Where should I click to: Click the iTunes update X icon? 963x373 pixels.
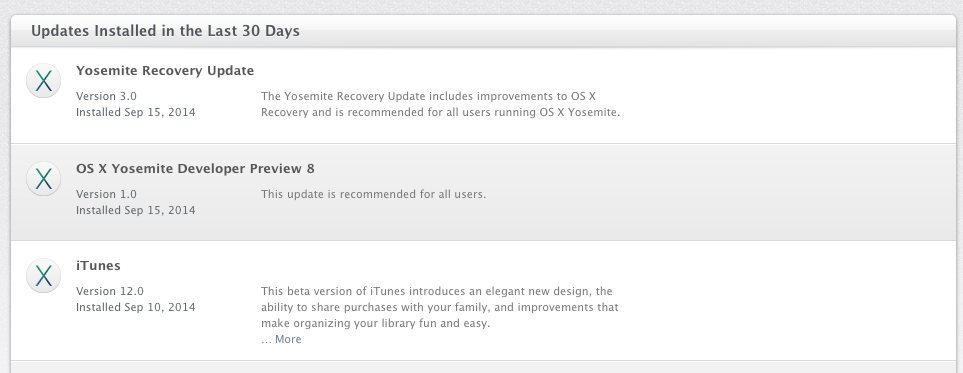(44, 275)
